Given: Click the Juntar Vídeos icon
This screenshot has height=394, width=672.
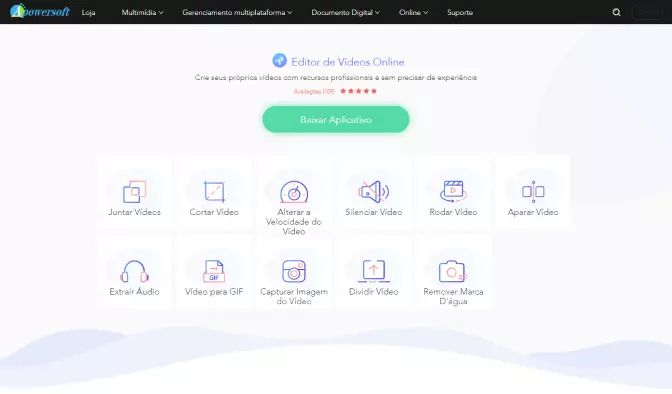Looking at the screenshot, I should [x=135, y=191].
